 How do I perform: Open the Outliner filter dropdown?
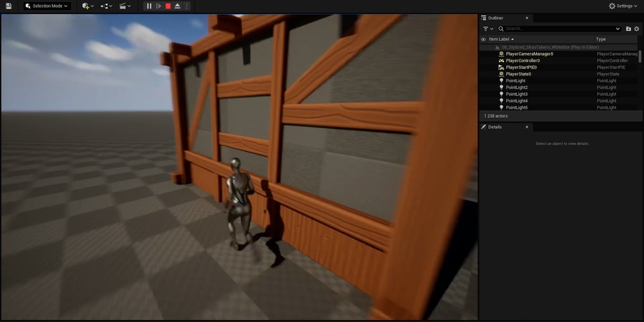[488, 29]
